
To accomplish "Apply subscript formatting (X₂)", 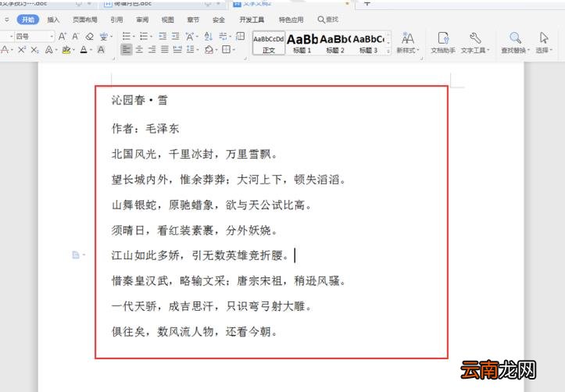I will 34,50.
